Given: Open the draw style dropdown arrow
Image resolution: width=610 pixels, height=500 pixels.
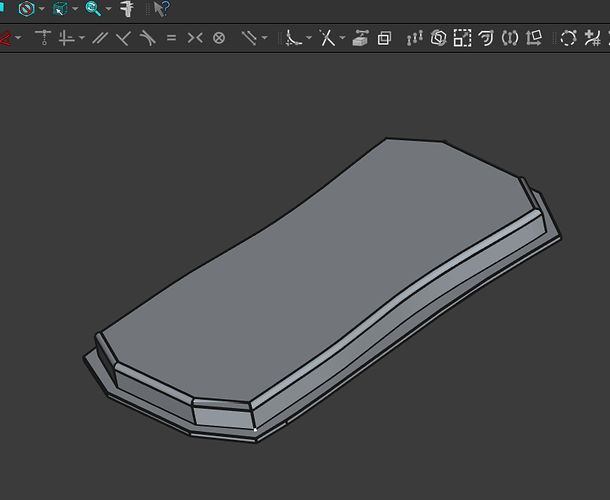Looking at the screenshot, I should (x=42, y=9).
